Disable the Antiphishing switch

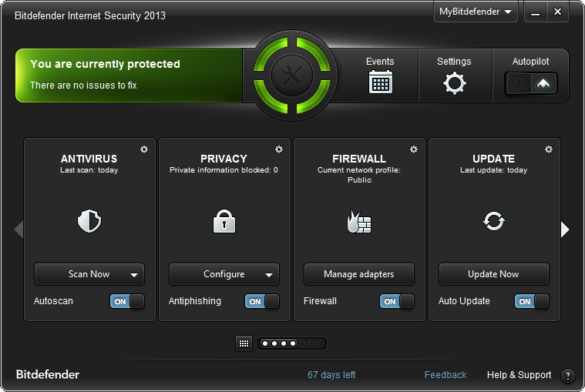pyautogui.click(x=262, y=301)
